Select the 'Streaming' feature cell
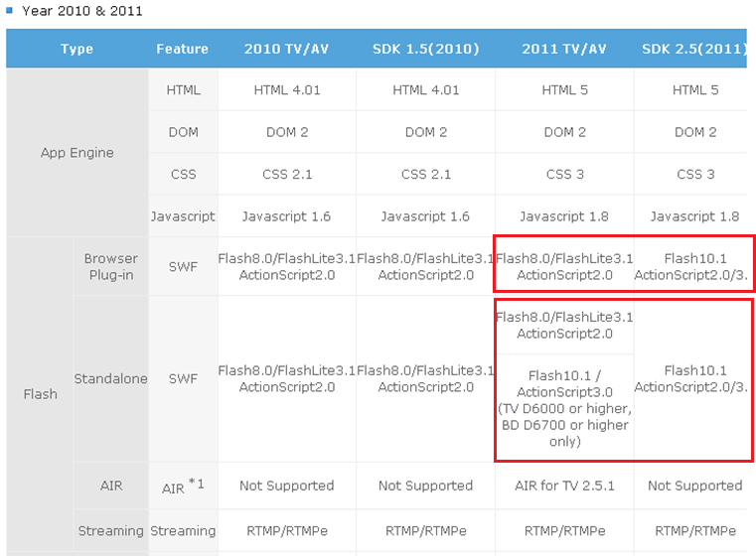The image size is (756, 557). tap(183, 531)
